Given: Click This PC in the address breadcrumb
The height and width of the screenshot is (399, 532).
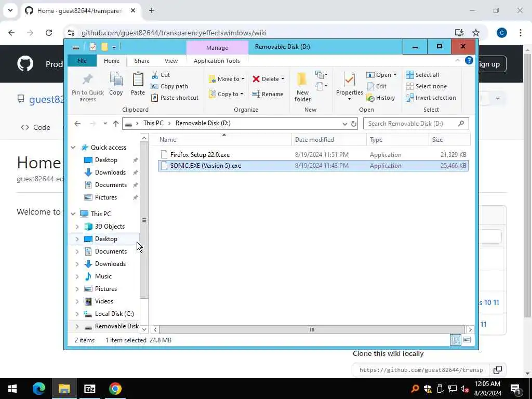Looking at the screenshot, I should (x=153, y=123).
